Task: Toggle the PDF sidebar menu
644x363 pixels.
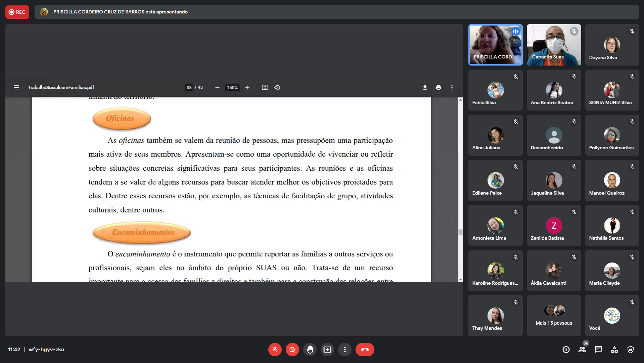Action: [16, 87]
